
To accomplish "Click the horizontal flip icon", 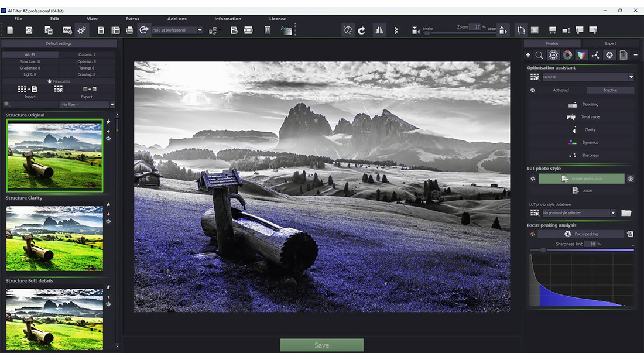I will click(378, 30).
